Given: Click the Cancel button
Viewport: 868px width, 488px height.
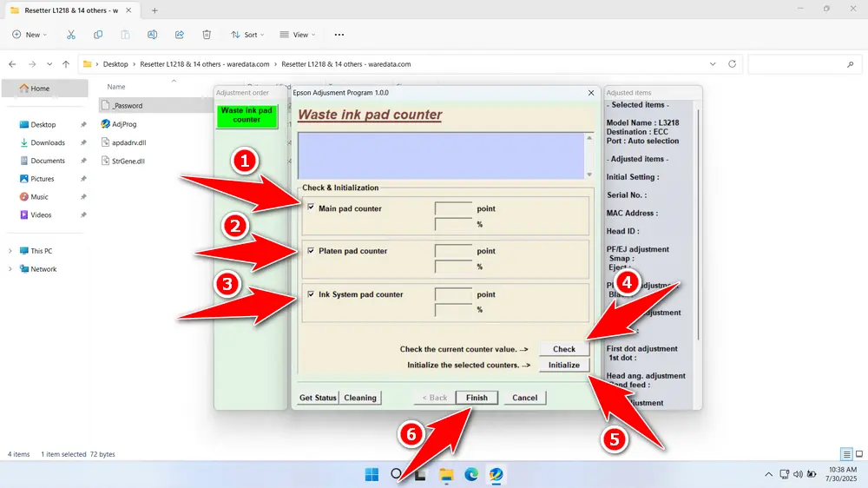Looking at the screenshot, I should (x=525, y=398).
